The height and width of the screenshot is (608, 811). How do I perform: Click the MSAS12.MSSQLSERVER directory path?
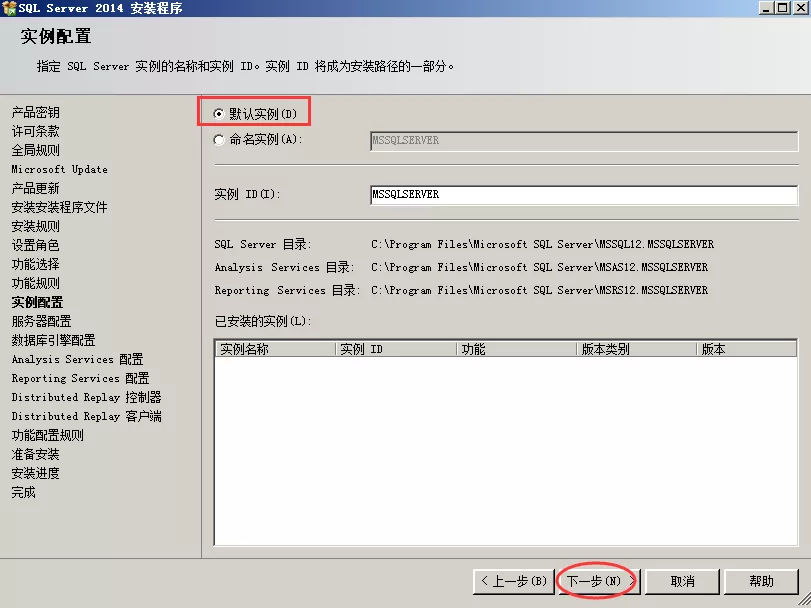coord(539,268)
